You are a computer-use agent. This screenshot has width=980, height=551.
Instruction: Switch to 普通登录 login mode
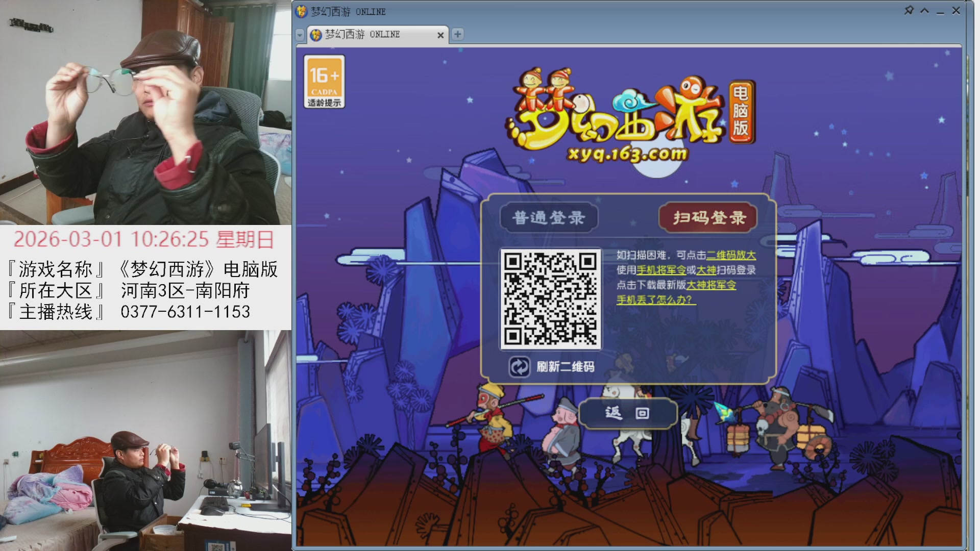[549, 218]
